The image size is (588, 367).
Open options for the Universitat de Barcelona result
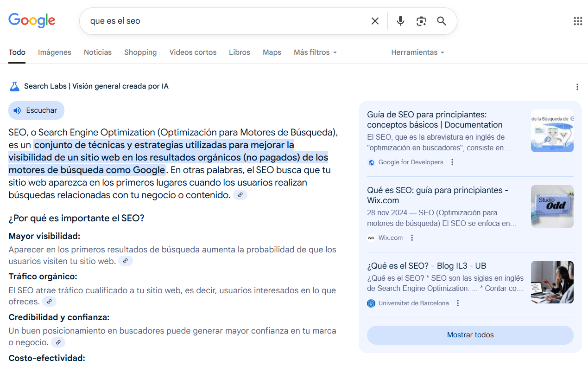(x=458, y=303)
